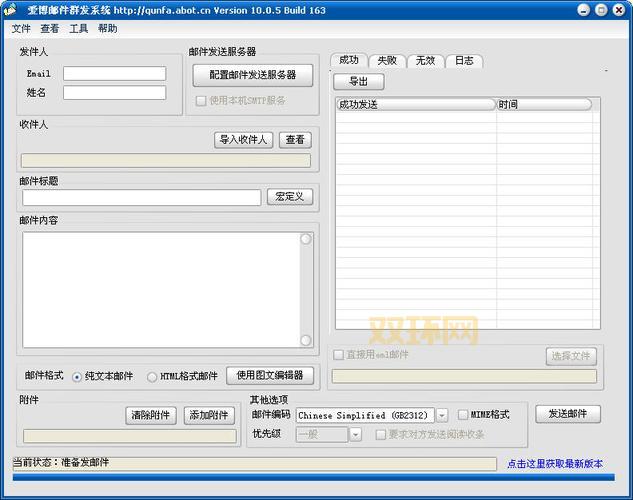This screenshot has width=633, height=500.
Task: Open the 点击这里获取最新版本 link
Action: tap(554, 464)
